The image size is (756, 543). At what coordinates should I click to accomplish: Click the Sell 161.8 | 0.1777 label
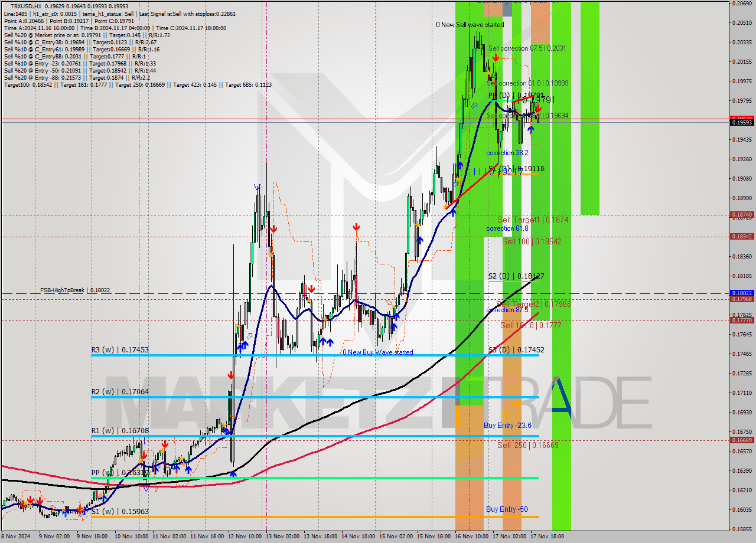point(531,325)
